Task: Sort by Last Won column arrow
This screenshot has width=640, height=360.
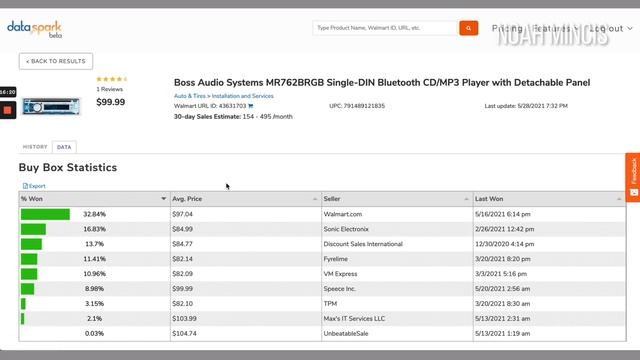Action: coord(619,199)
